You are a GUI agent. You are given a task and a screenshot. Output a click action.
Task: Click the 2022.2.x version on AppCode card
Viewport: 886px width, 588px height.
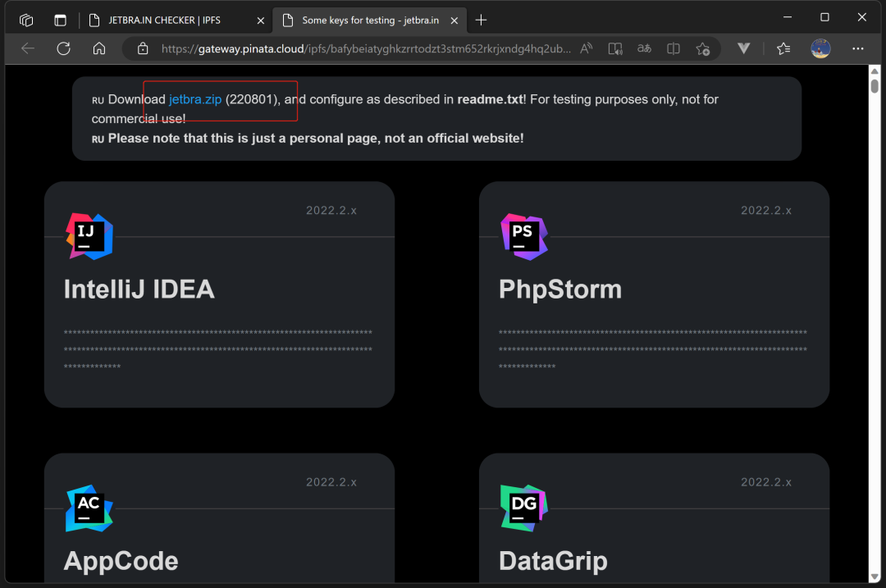tap(331, 482)
